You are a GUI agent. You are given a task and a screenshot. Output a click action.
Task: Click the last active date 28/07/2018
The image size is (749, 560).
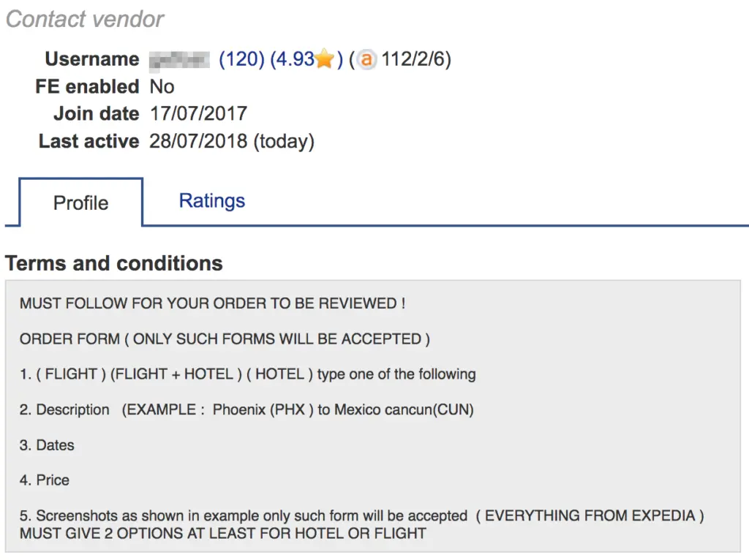(198, 141)
